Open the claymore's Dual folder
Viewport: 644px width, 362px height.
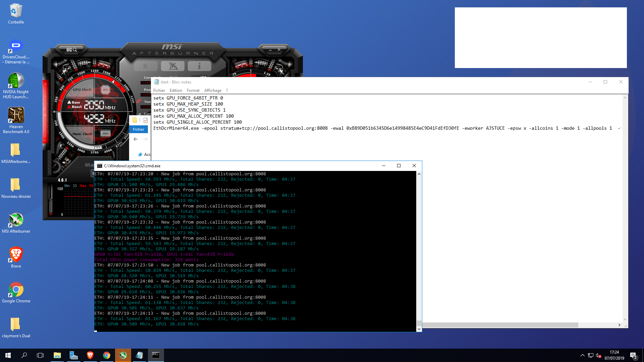pyautogui.click(x=16, y=327)
